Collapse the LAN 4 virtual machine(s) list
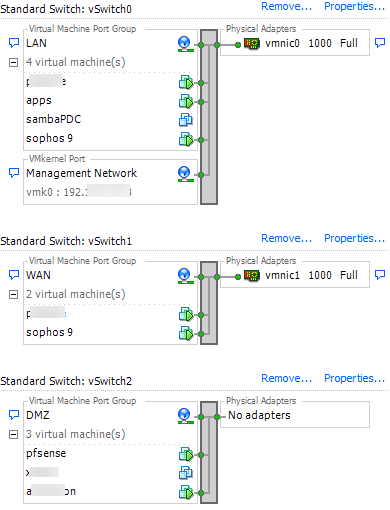The width and height of the screenshot is (390, 510). click(13, 62)
